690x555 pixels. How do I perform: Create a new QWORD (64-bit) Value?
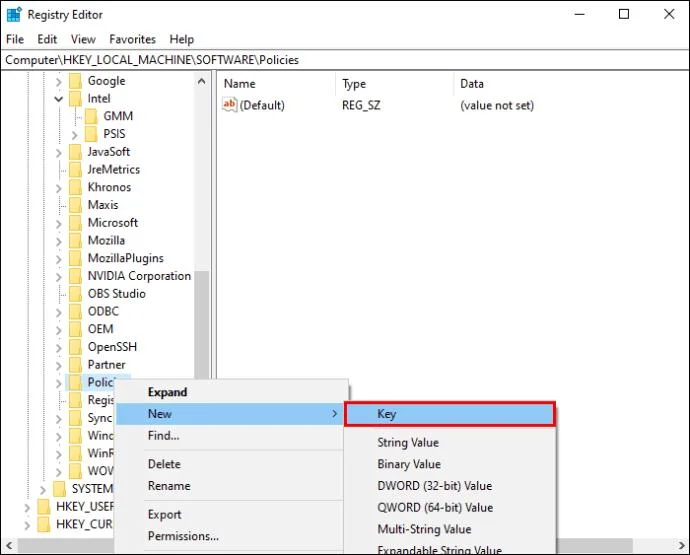pos(450,507)
